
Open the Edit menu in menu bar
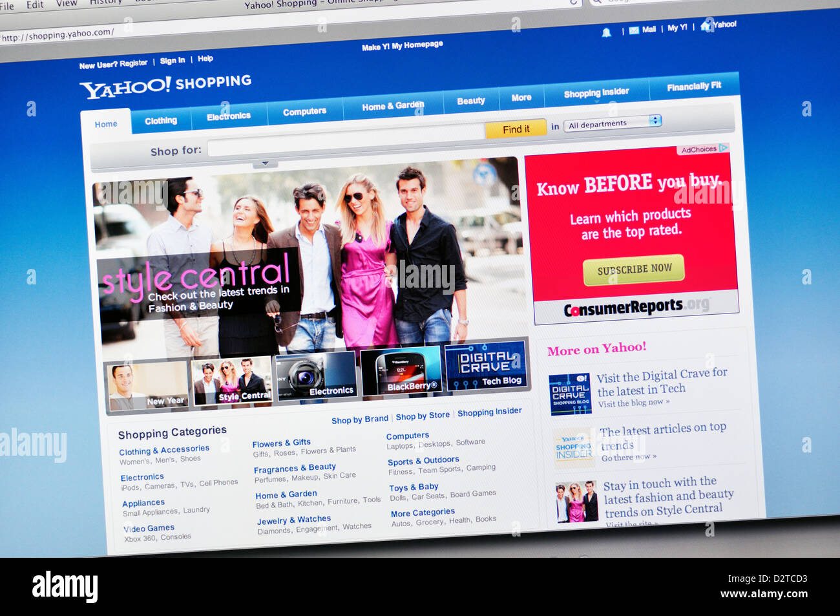35,4
